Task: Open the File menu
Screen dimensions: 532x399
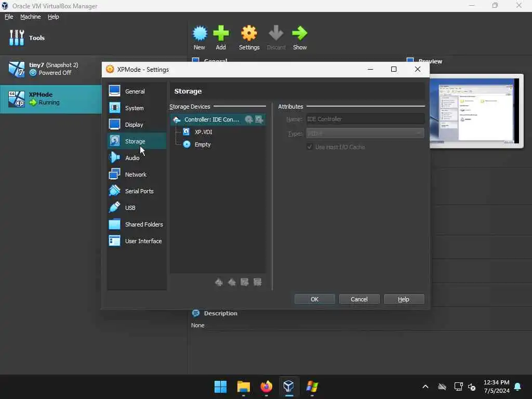Action: 9,17
